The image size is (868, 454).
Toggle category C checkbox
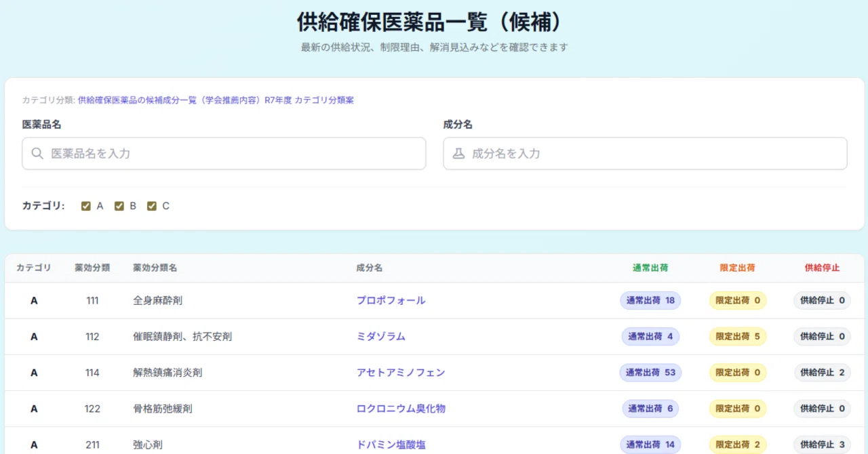point(152,206)
